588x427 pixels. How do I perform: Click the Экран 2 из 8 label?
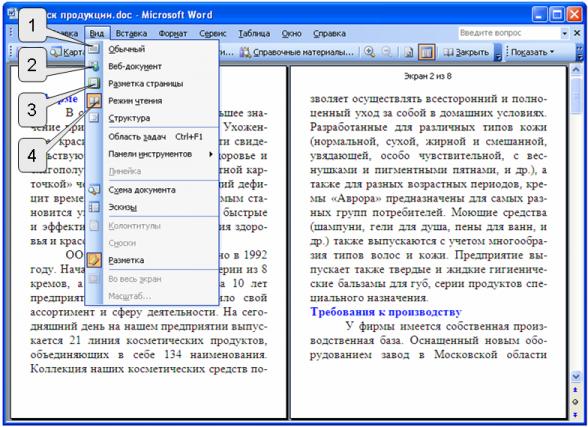tap(428, 76)
